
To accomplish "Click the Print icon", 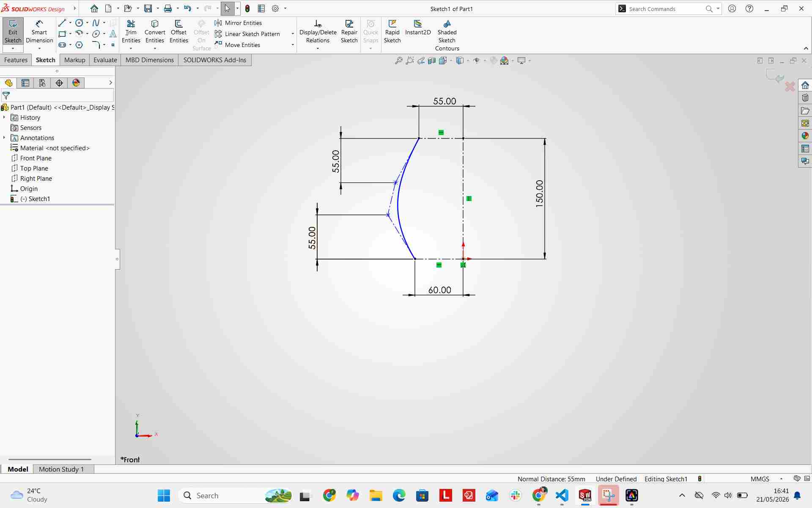I will [168, 8].
